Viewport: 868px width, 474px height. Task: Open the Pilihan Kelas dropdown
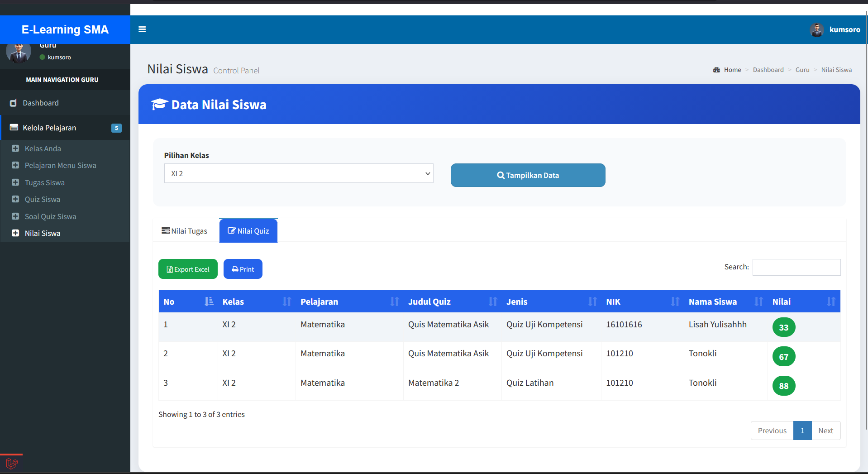click(x=299, y=173)
